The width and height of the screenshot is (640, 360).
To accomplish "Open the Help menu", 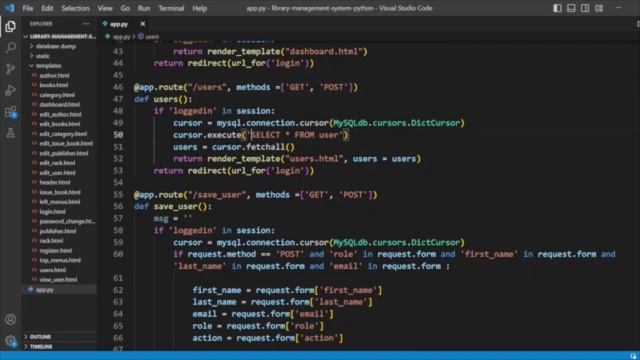I will click(x=200, y=8).
